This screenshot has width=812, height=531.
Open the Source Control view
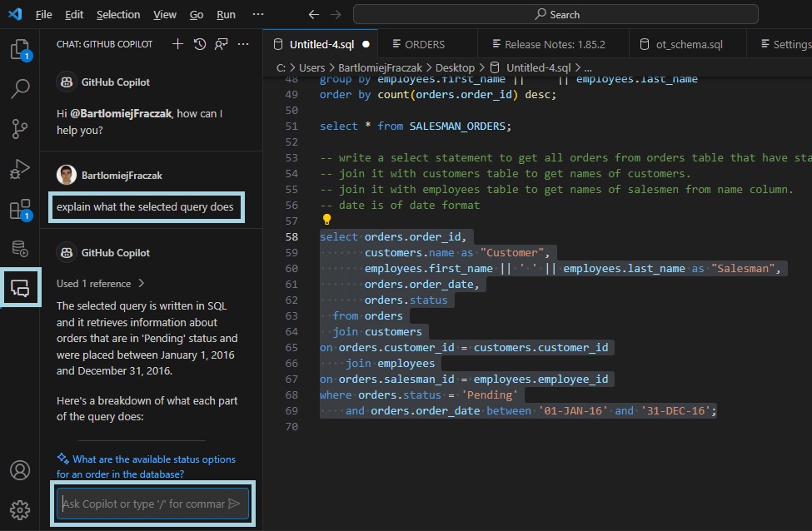point(20,129)
